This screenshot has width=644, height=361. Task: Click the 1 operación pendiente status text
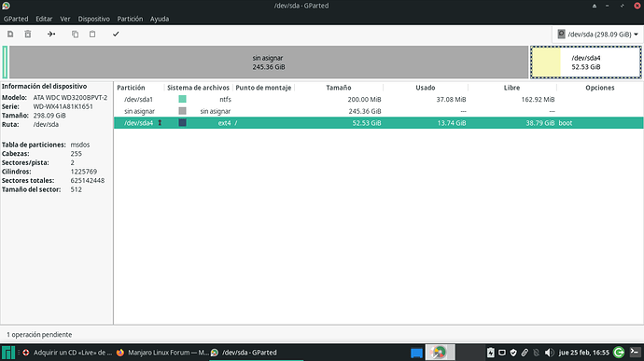click(39, 335)
